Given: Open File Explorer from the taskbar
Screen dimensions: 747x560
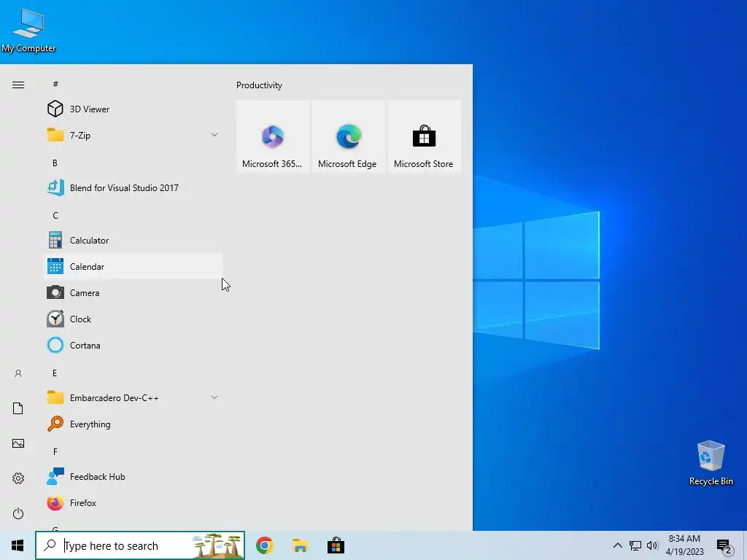Looking at the screenshot, I should [300, 545].
